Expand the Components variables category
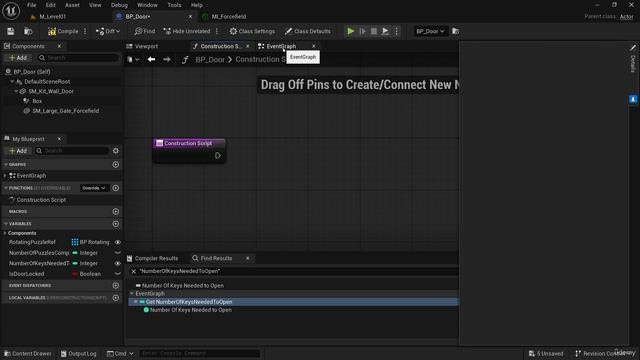The image size is (640, 360). click(5, 233)
